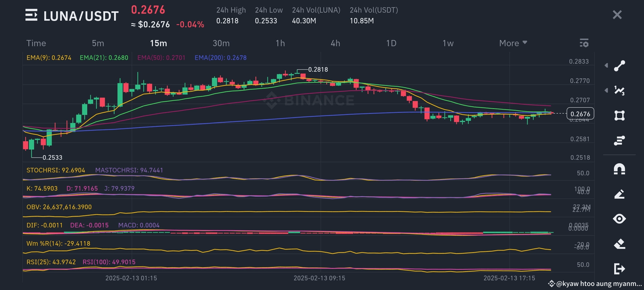The width and height of the screenshot is (644, 290).
Task: Open the chart indicator settings icon
Action: (584, 43)
